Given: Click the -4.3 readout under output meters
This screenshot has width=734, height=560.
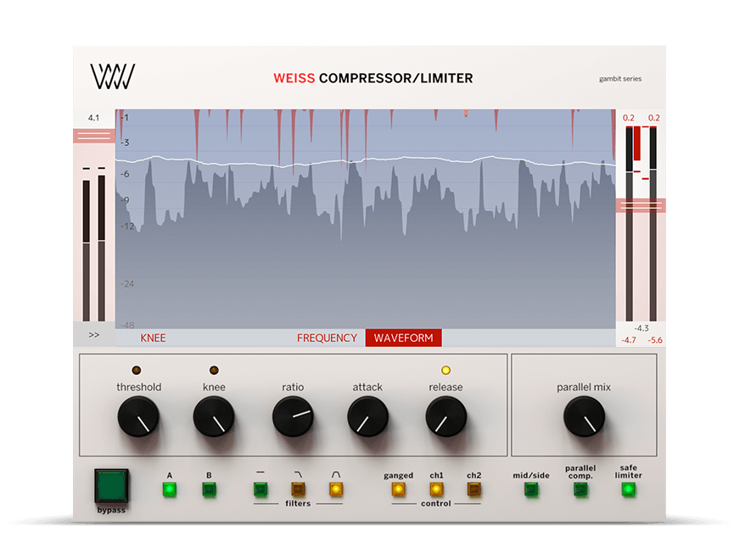Looking at the screenshot, I should [642, 328].
